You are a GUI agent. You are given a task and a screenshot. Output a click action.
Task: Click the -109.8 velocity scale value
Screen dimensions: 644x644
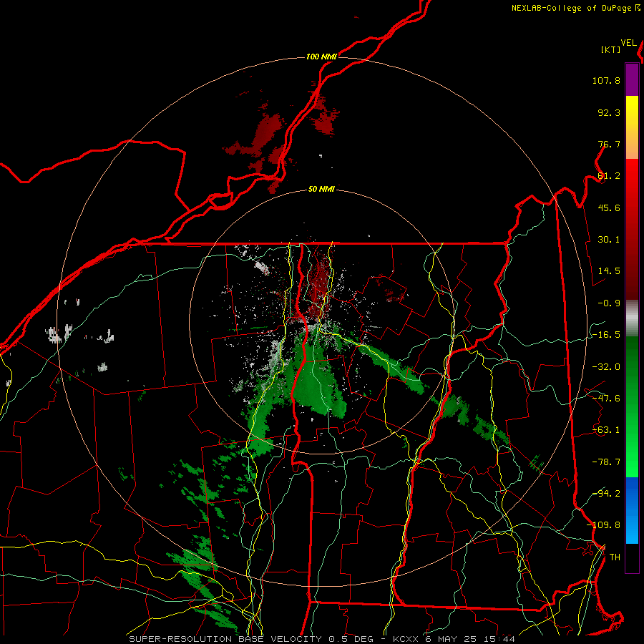click(603, 525)
